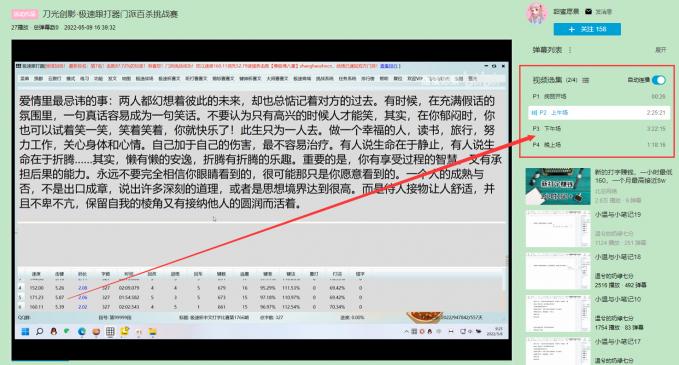Image resolution: width=679 pixels, height=365 pixels.
Task: Toggle the 自动连播 autoplay switch
Action: (659, 80)
